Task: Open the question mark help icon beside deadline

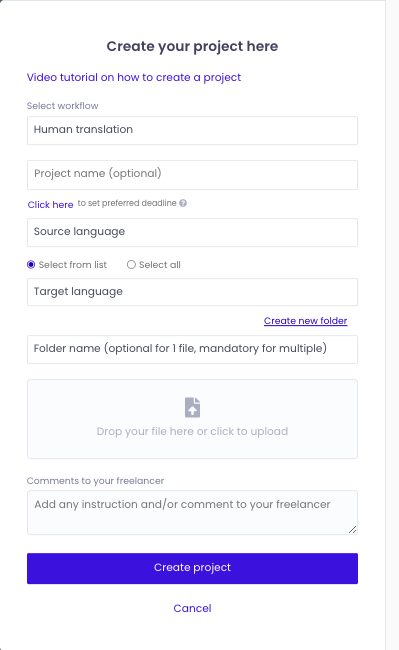Action: coord(183,203)
